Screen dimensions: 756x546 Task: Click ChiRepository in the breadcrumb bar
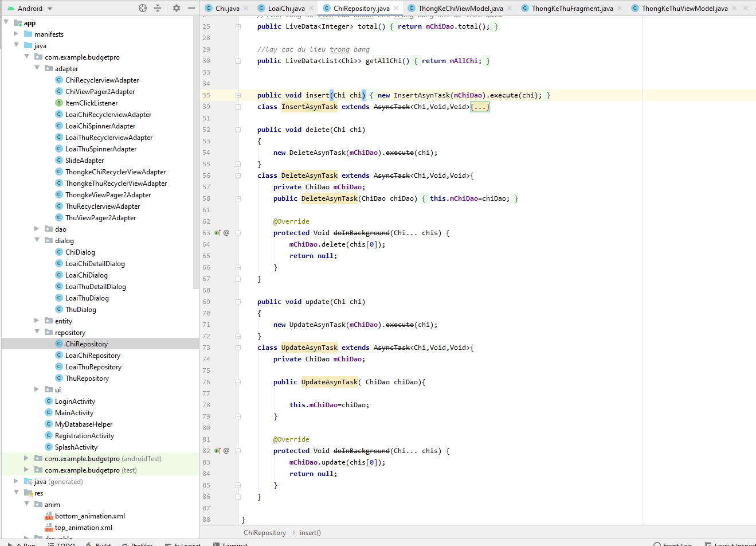click(x=265, y=533)
